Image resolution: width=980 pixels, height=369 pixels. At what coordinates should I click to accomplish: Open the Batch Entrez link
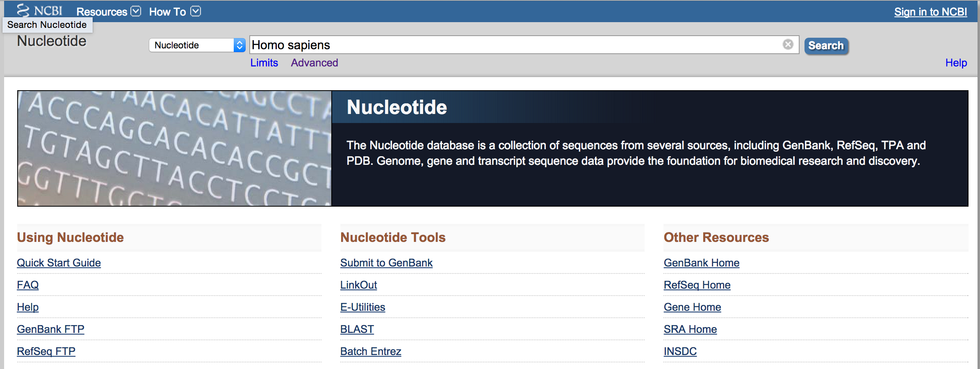(x=371, y=351)
